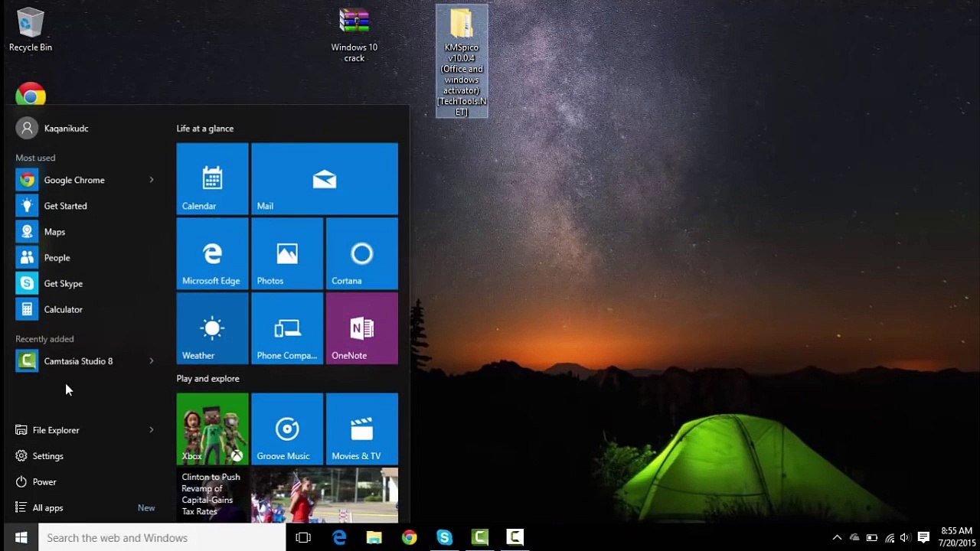Screen dimensions: 980x551
Task: Open the news photo tile beside Clinton headline
Action: click(325, 495)
